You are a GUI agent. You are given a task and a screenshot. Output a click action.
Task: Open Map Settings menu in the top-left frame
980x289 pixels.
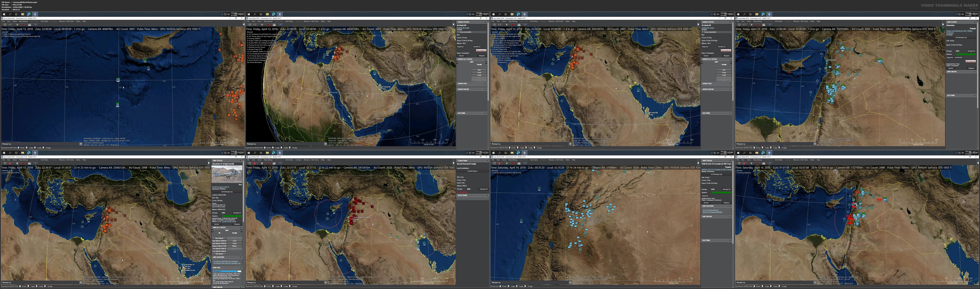pyautogui.click(x=23, y=21)
